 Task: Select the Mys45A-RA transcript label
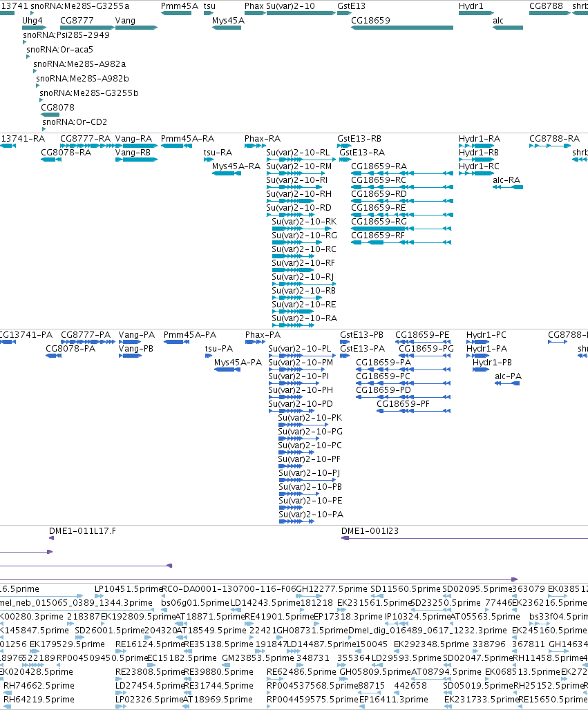coord(236,166)
